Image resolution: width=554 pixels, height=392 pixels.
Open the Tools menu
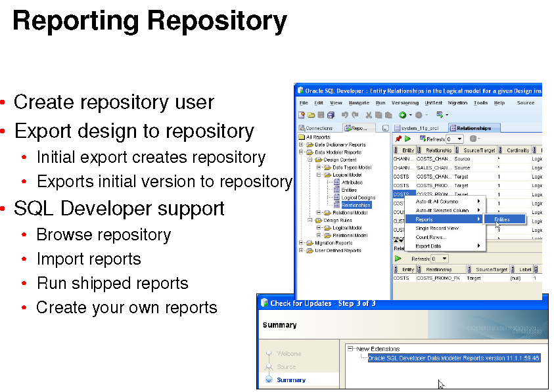[x=480, y=103]
